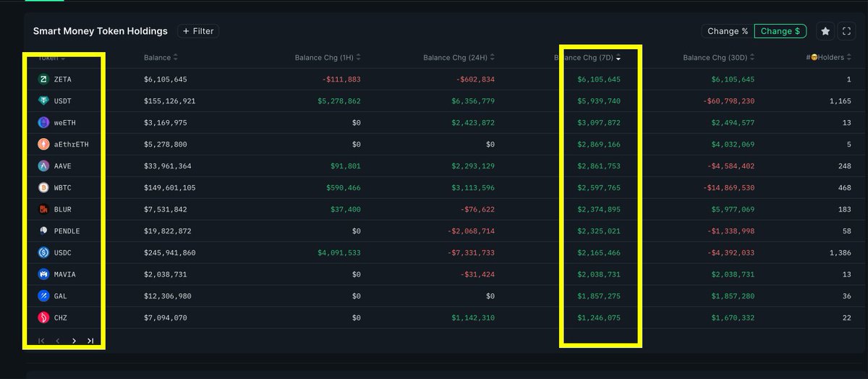The width and height of the screenshot is (868, 379).
Task: Go to the first page
Action: (x=41, y=341)
